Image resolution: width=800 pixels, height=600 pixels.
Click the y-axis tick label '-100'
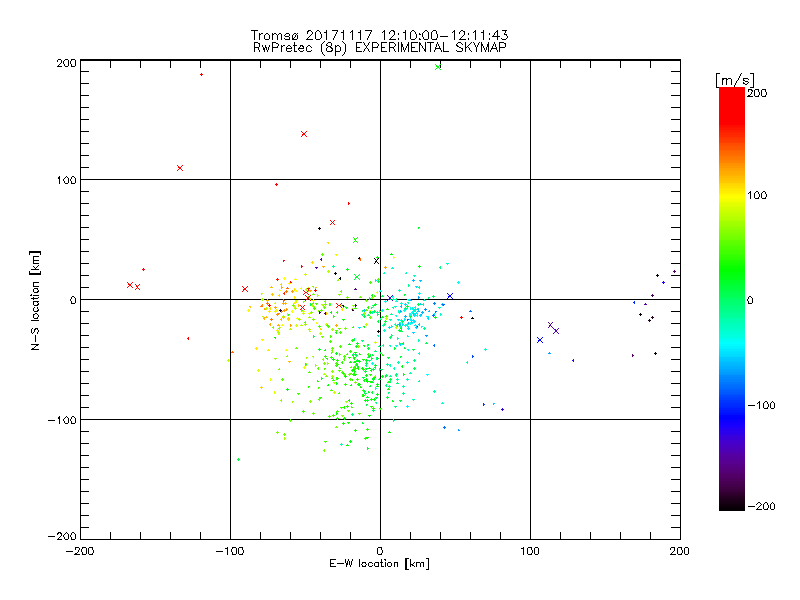(x=62, y=420)
